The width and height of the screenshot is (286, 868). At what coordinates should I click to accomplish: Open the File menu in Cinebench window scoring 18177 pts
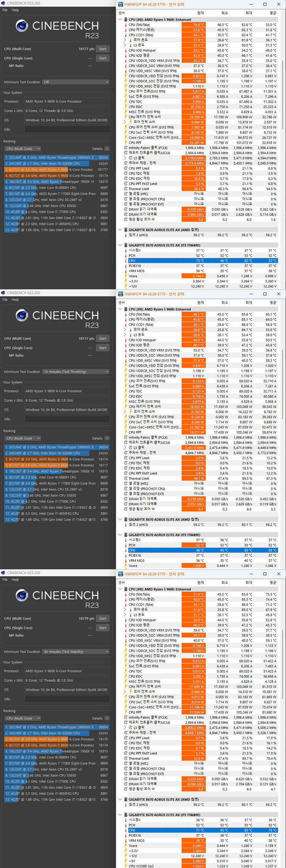5,10
